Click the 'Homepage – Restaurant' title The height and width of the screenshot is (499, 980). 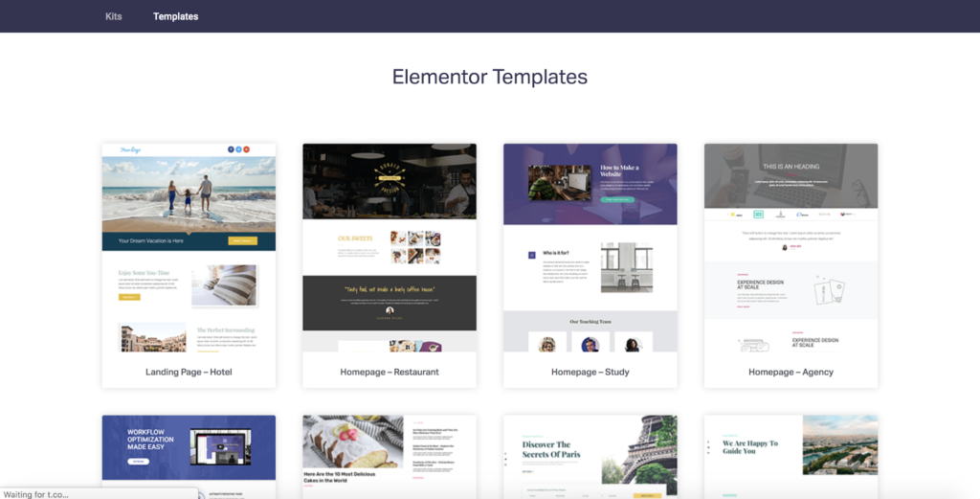click(x=390, y=372)
